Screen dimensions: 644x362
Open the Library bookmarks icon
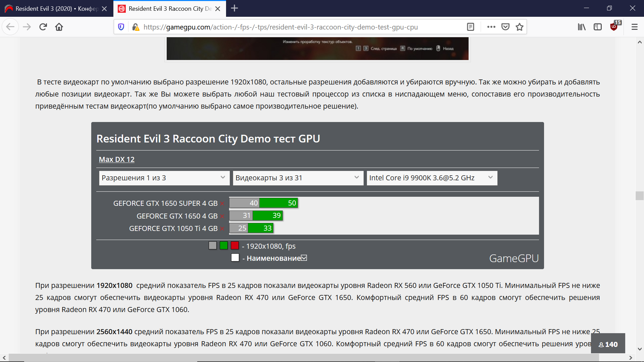tap(582, 27)
